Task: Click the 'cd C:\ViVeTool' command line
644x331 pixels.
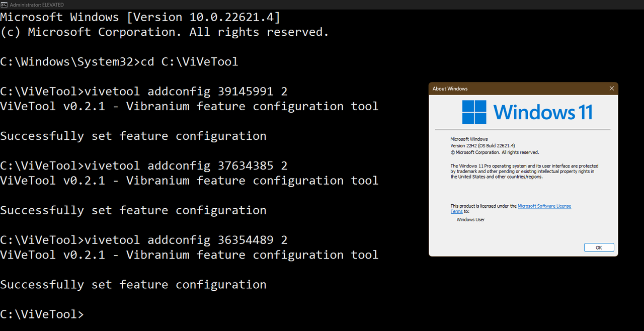Action: click(119, 62)
